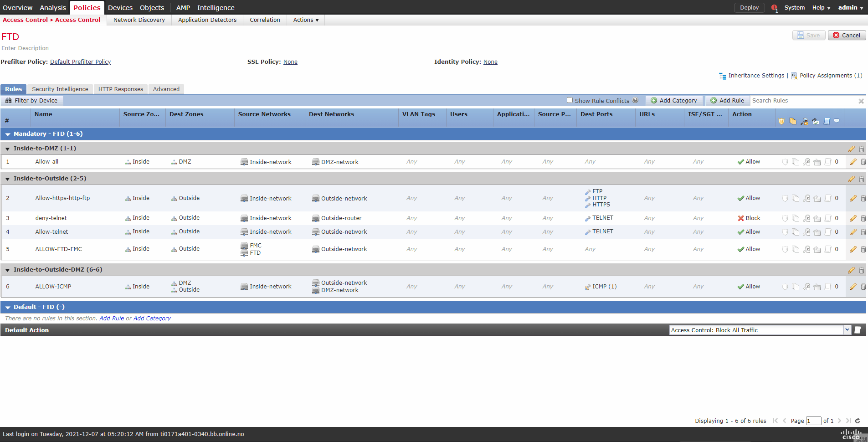
Task: Click Filter by Device button
Action: pos(31,101)
